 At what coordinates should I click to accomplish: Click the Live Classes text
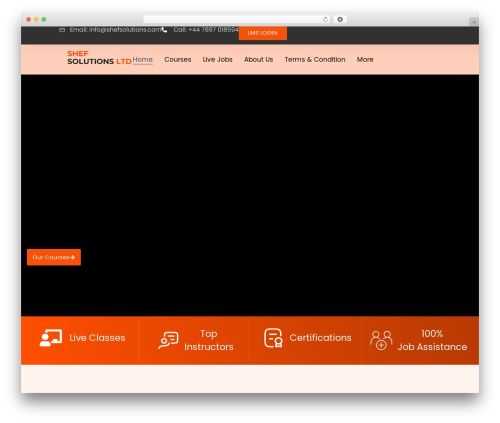[x=97, y=338]
